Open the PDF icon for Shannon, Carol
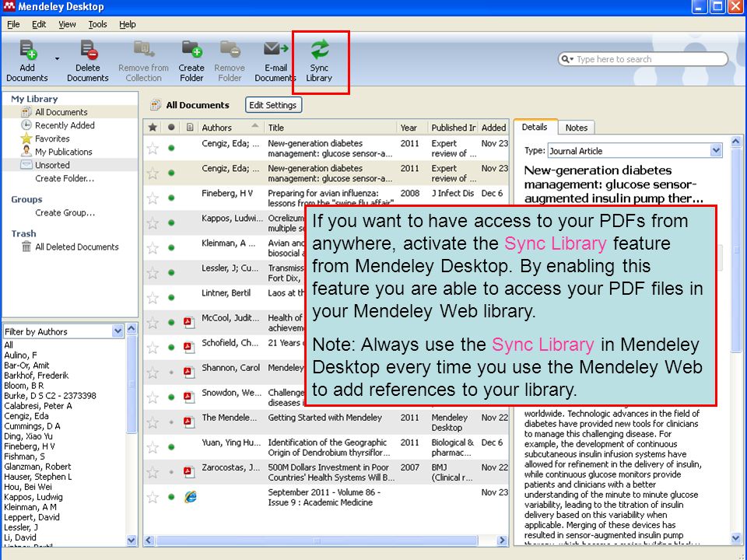 189,372
